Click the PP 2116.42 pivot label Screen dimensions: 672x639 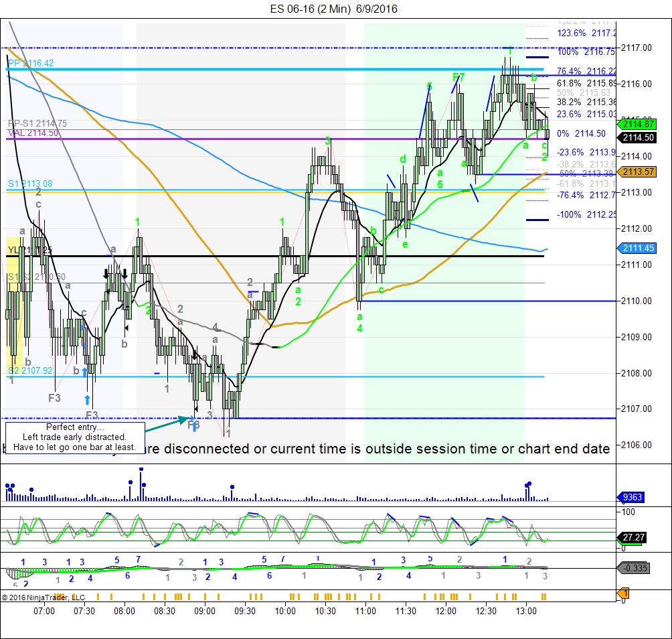pyautogui.click(x=31, y=63)
